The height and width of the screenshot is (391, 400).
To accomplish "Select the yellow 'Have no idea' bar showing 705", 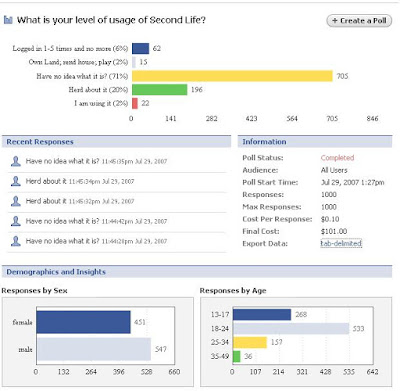I will [232, 76].
